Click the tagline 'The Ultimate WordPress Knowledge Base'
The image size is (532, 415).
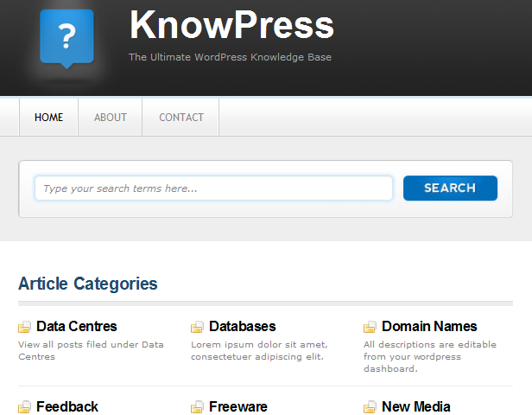coord(230,57)
